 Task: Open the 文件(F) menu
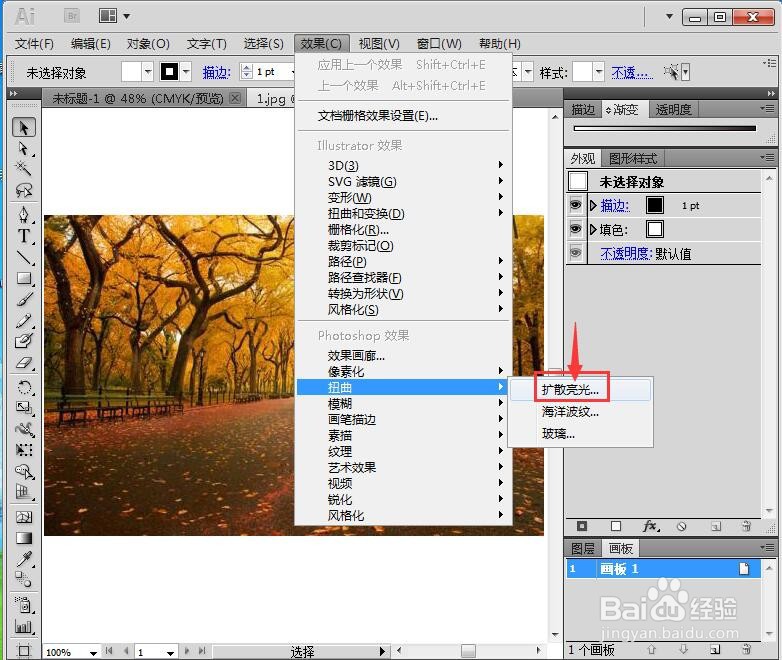tap(34, 43)
